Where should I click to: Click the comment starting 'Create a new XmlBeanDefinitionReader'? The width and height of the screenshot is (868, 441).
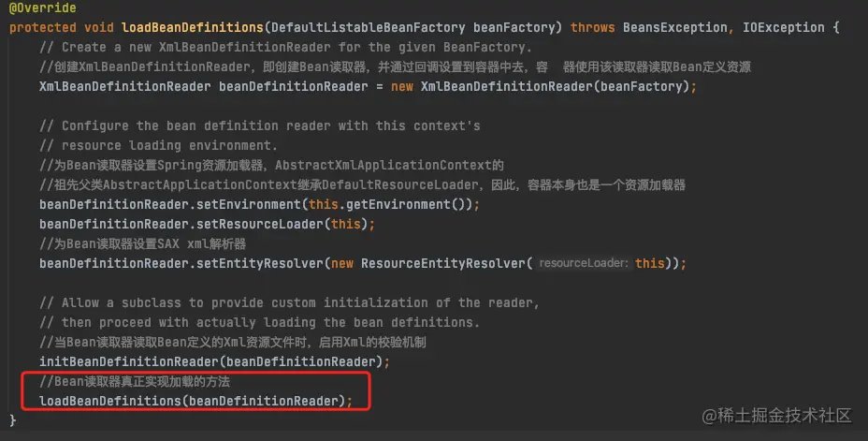click(x=285, y=47)
